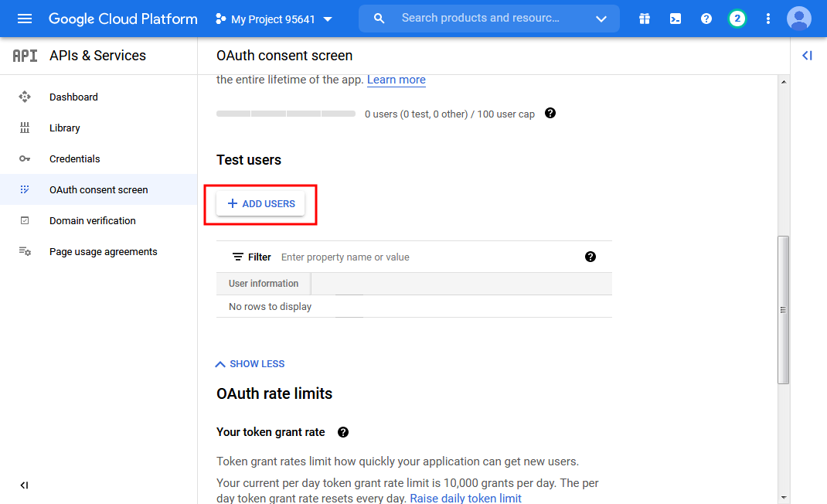Click the User information column header
This screenshot has height=504, width=827.
(x=264, y=284)
